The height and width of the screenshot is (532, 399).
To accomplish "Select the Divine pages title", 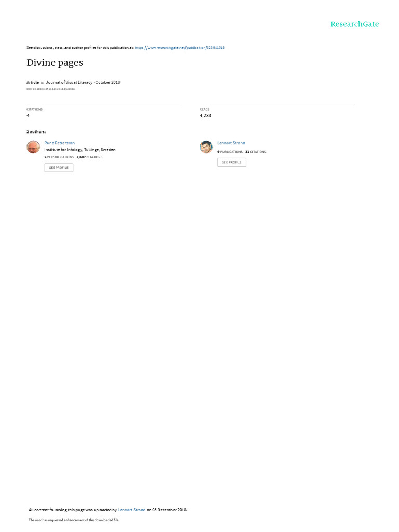I will pyautogui.click(x=55, y=63).
